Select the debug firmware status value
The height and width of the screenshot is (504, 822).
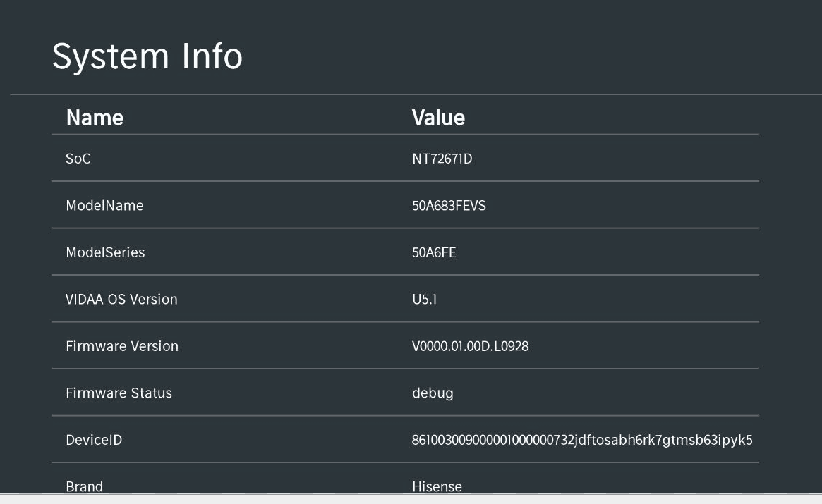click(433, 393)
